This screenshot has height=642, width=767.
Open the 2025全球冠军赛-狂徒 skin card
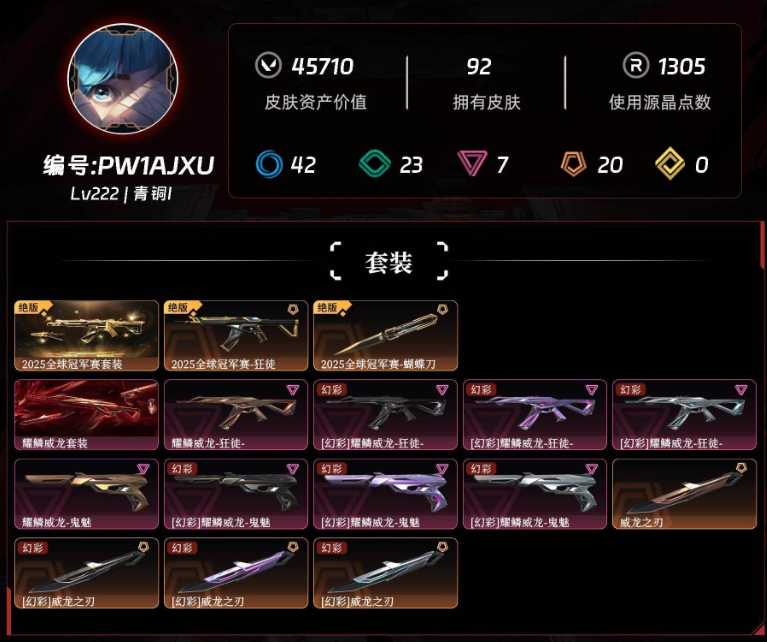click(236, 336)
